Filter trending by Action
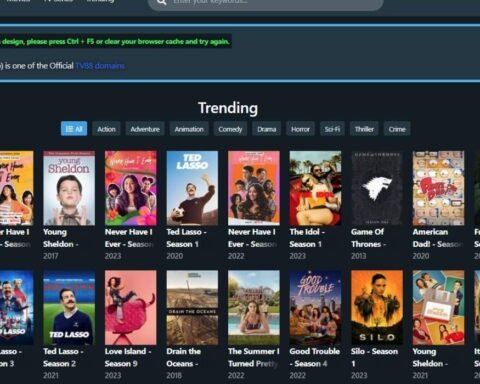480x384 pixels. 106,129
